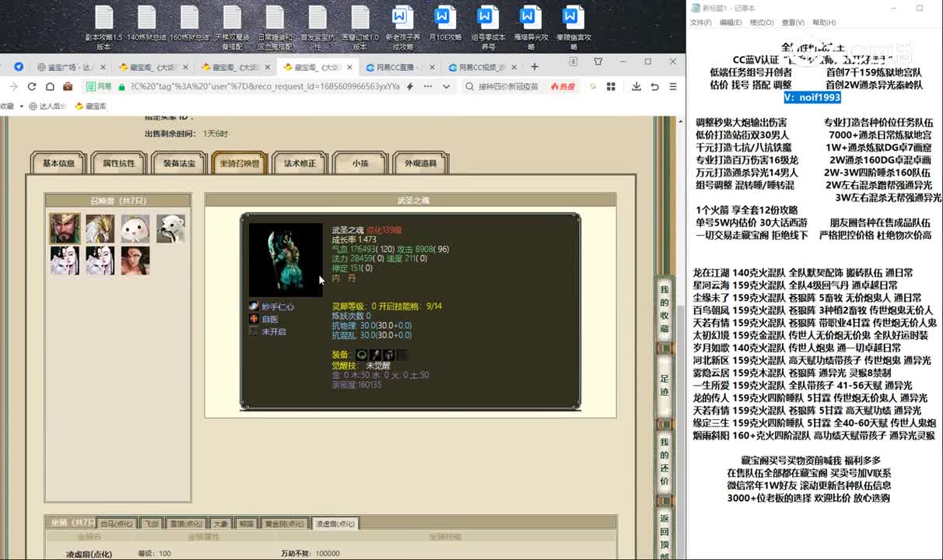
Task: Click the first equipment slot icon beside 装备
Action: (x=362, y=355)
